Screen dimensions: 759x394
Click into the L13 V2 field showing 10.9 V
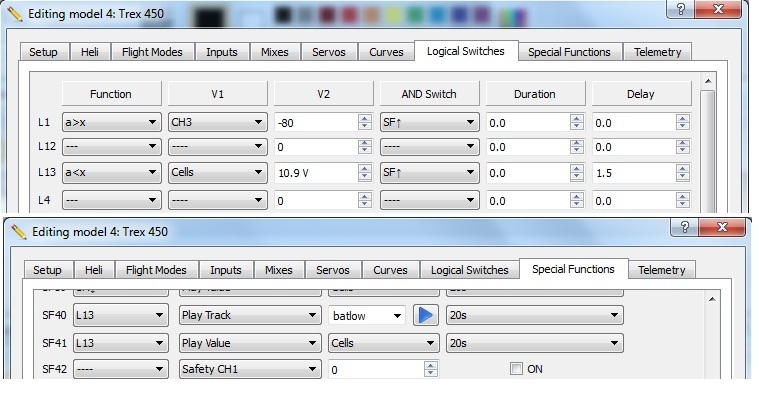(316, 173)
